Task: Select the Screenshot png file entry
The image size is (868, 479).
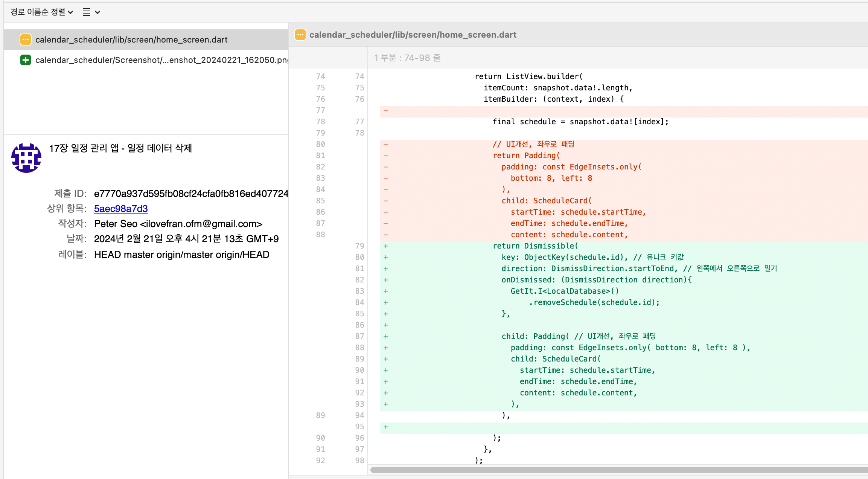Action: coord(162,60)
